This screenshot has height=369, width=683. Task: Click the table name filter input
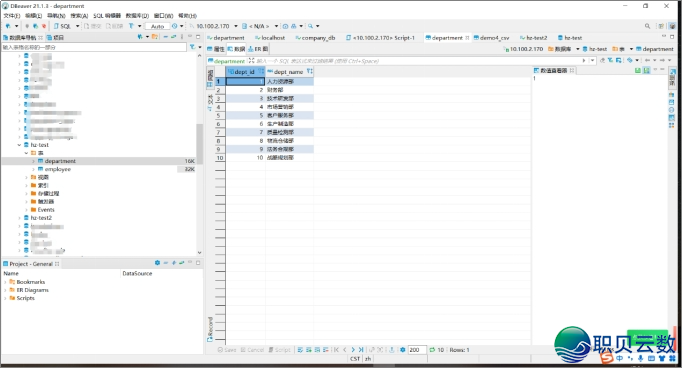click(94, 47)
